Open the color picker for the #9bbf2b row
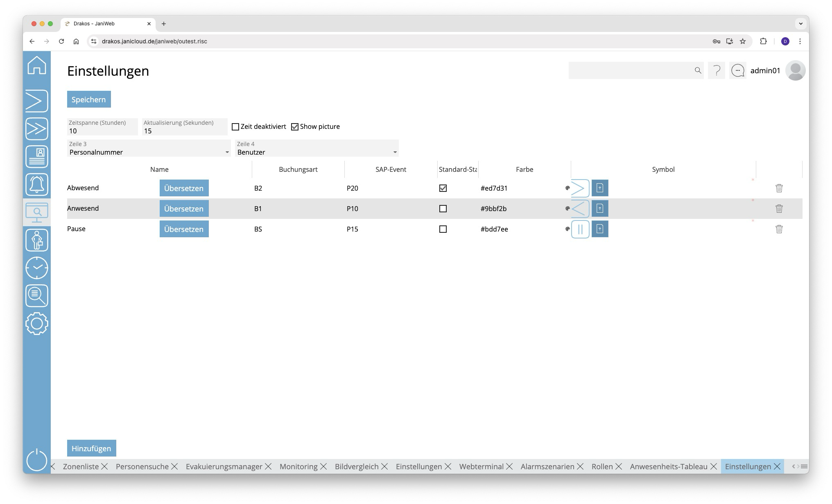832x504 pixels. pos(567,209)
